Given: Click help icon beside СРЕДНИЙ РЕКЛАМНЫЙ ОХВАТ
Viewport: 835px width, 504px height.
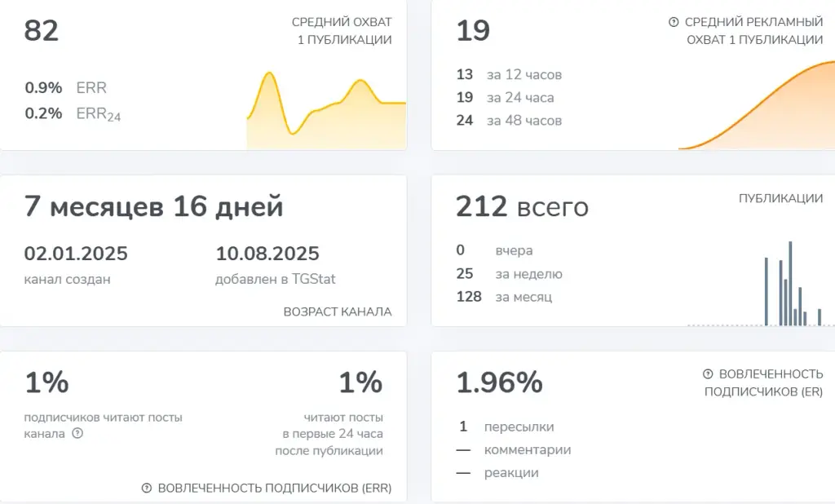Looking at the screenshot, I should pos(674,22).
